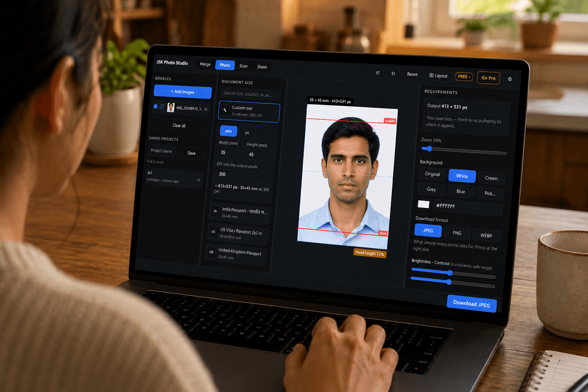
Task: Select the Original background option
Action: [433, 174]
